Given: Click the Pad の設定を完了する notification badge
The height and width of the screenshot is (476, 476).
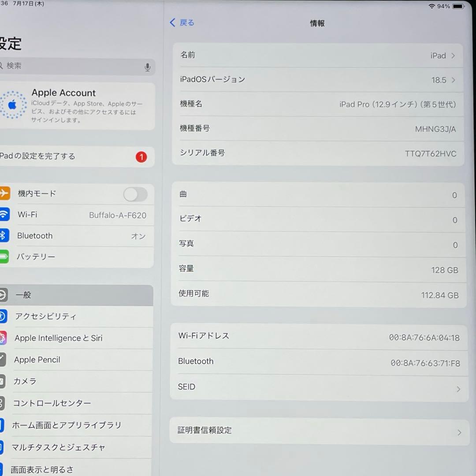Looking at the screenshot, I should coord(141,157).
